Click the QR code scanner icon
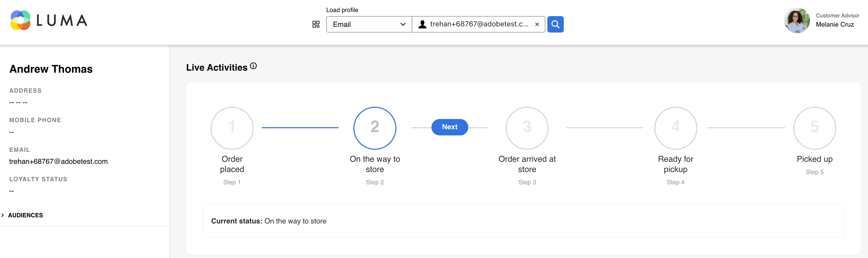The width and height of the screenshot is (868, 258). click(x=316, y=24)
